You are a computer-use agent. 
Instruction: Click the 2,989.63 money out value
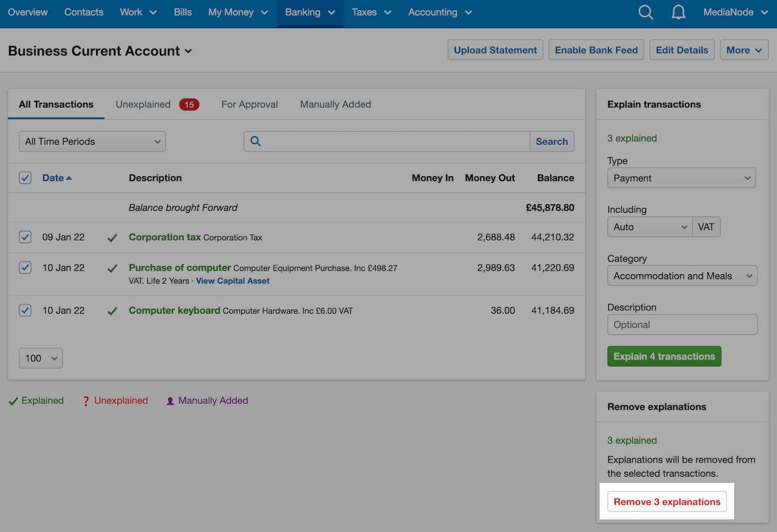pyautogui.click(x=496, y=268)
